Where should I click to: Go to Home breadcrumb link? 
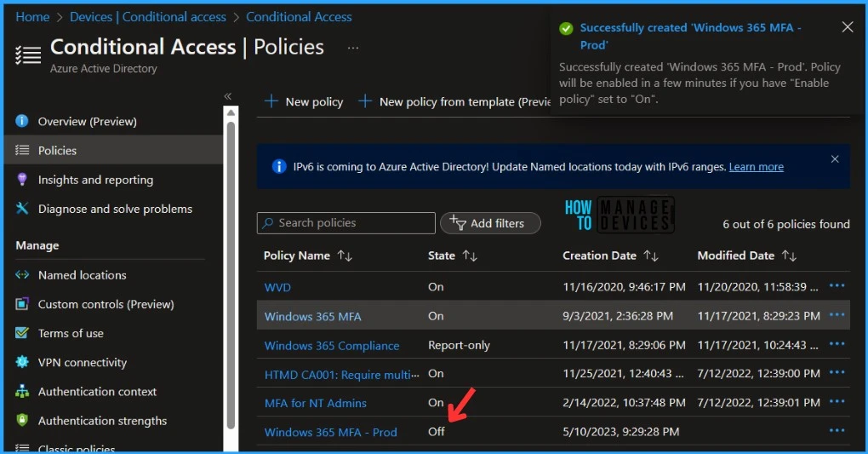(32, 17)
